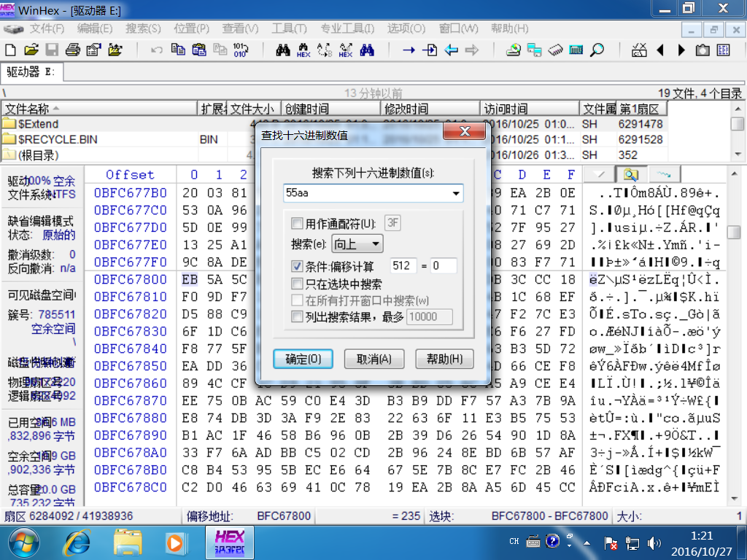This screenshot has height=560, width=747.
Task: Tick the 列出搜索结果 checkbox
Action: [x=297, y=316]
